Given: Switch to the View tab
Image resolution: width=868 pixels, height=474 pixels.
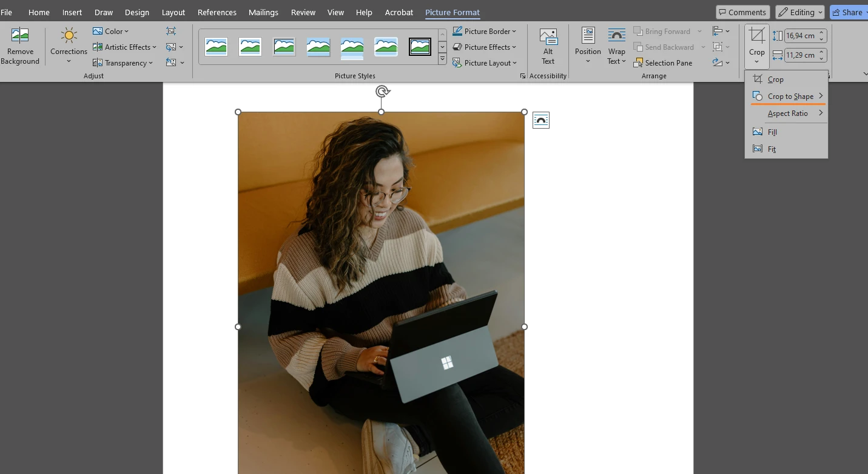Looking at the screenshot, I should point(335,12).
